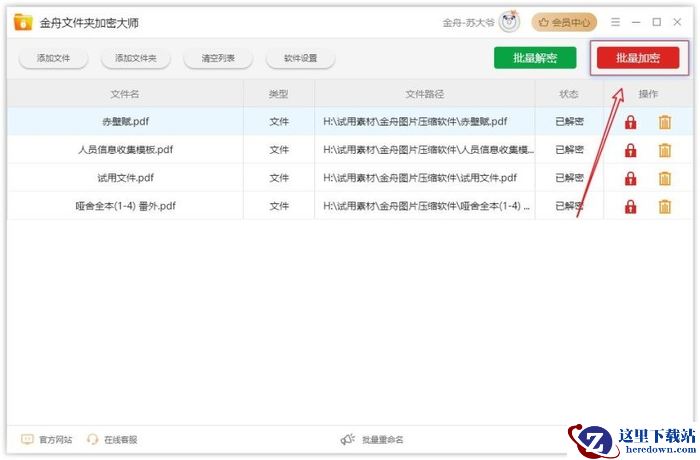This screenshot has width=700, height=460.
Task: Maximize the application window
Action: tap(657, 22)
